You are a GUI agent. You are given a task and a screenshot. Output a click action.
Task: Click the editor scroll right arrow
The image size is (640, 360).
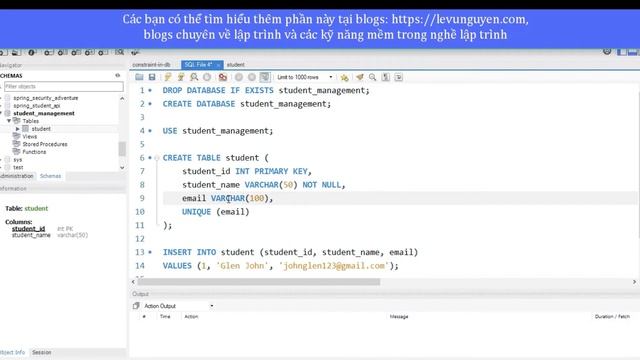(x=634, y=282)
